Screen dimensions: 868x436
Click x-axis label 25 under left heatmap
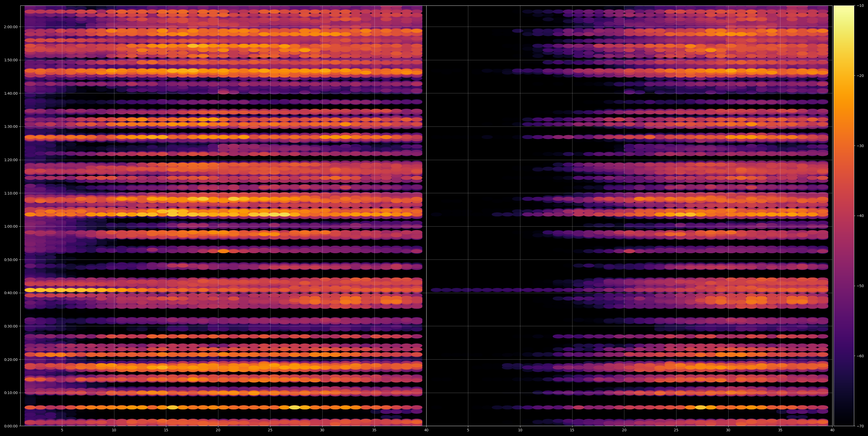[x=270, y=430]
